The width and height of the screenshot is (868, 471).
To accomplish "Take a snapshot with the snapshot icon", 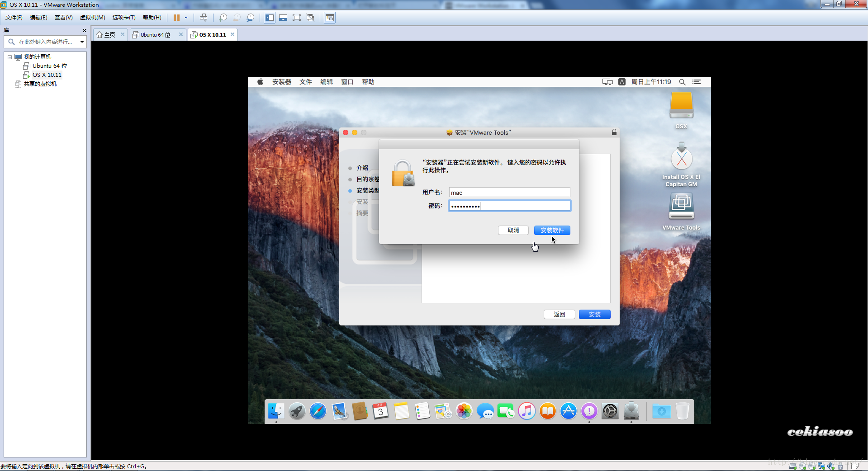I will click(223, 18).
